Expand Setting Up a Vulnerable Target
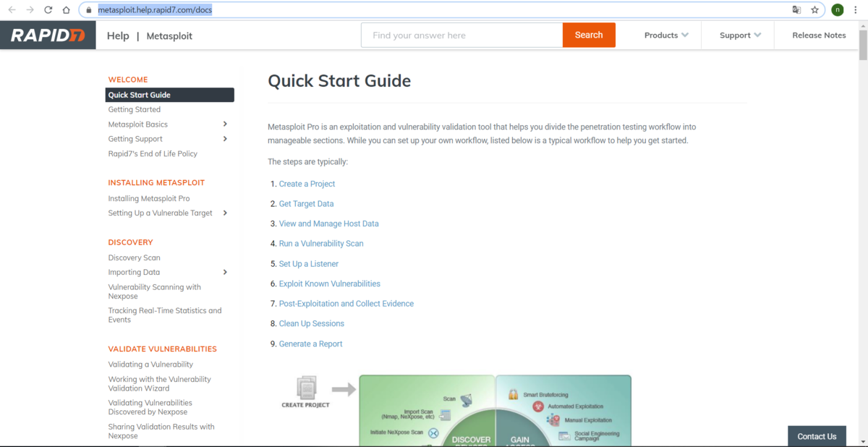This screenshot has width=868, height=447. 225,213
